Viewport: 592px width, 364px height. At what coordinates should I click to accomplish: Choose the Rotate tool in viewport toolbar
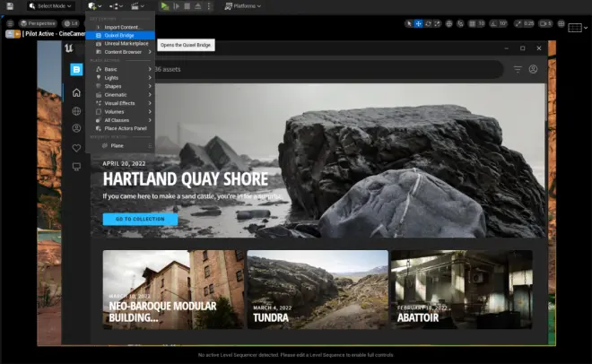pyautogui.click(x=428, y=24)
